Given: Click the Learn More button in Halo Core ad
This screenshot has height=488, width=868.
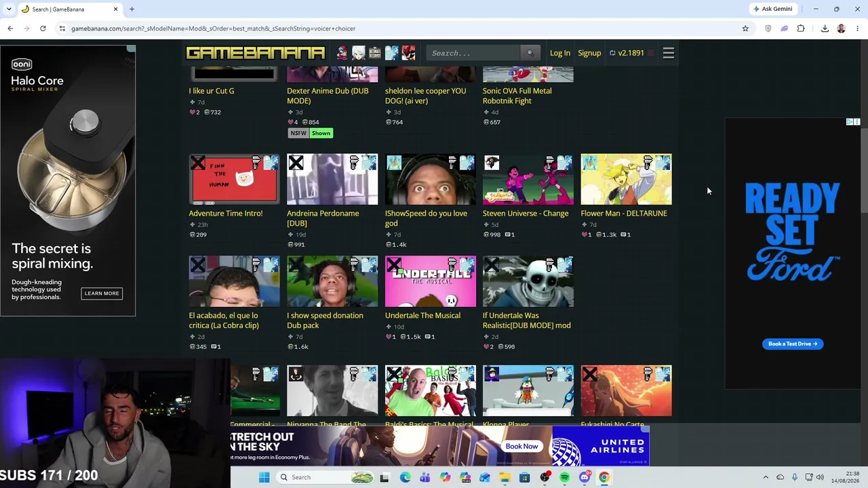Looking at the screenshot, I should (x=102, y=293).
